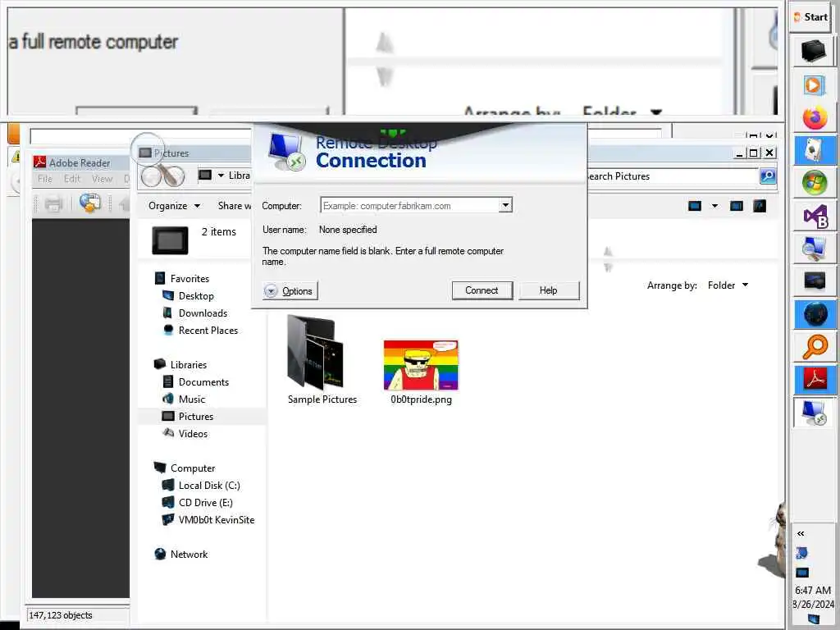Open the dark globe taskbar icon
The image size is (840, 630).
(814, 314)
